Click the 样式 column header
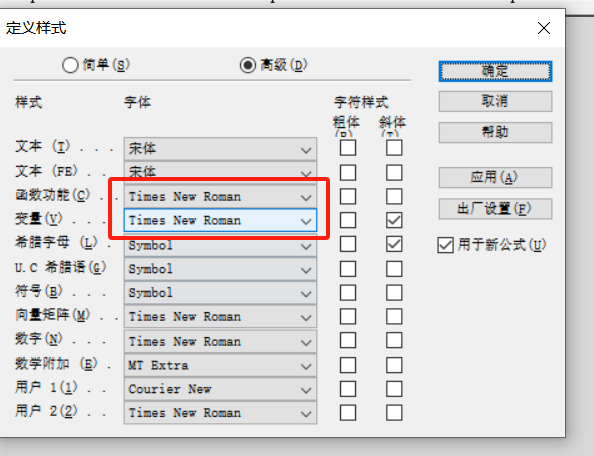The image size is (594, 456). (28, 102)
